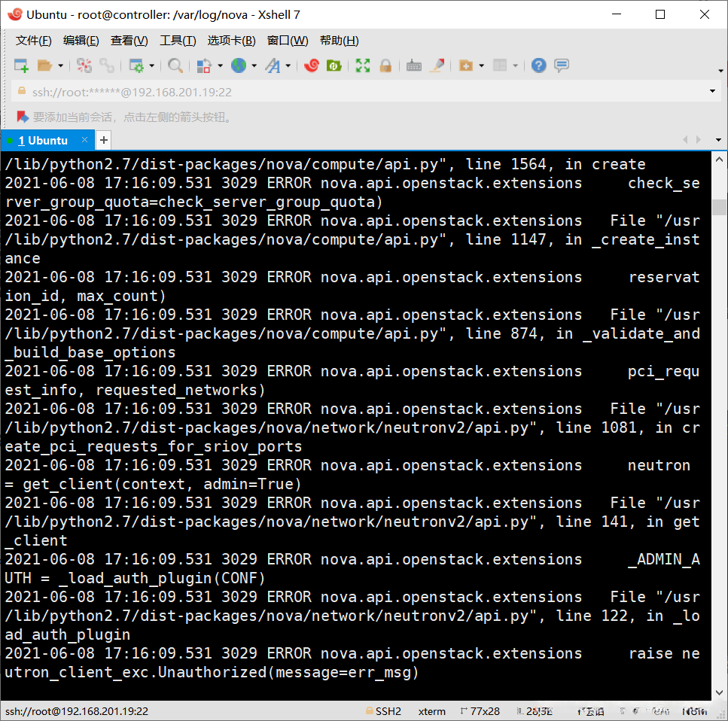Add a new tab with the plus button
728x721 pixels.
pyautogui.click(x=104, y=140)
